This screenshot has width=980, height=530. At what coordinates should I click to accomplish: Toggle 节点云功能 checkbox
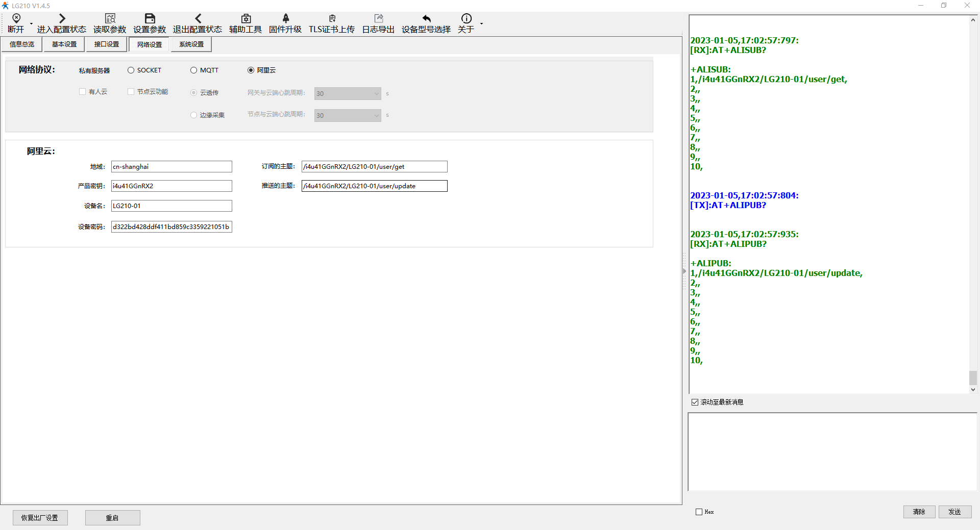pos(131,92)
